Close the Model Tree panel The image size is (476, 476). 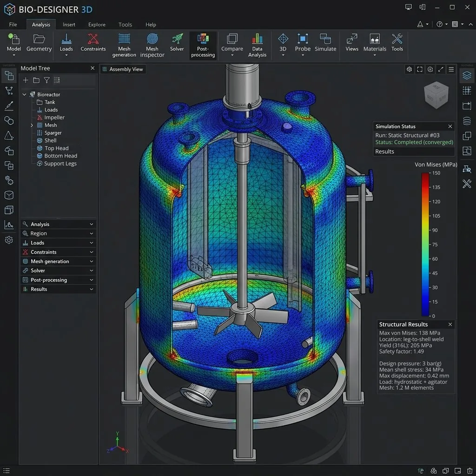93,68
